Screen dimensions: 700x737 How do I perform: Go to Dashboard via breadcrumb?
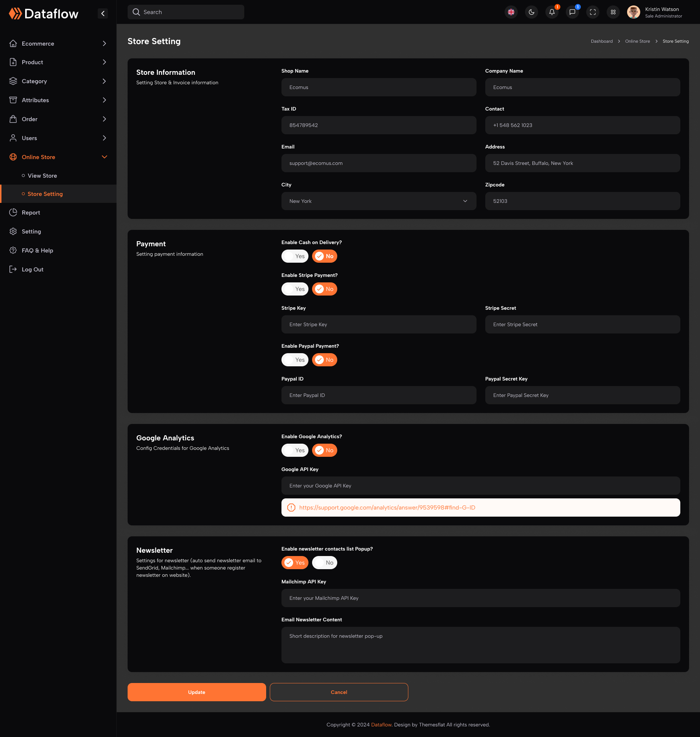coord(602,41)
